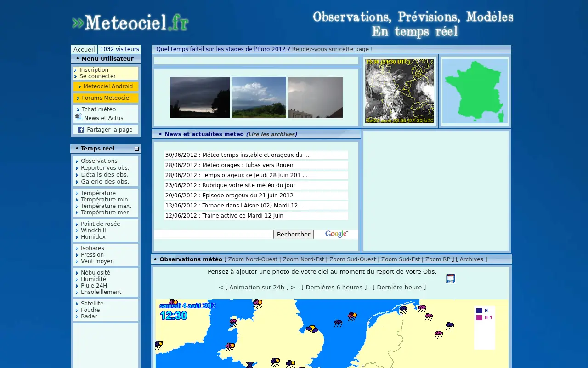The image size is (588, 368).
Task: Open the dark storm cloud photo thumbnail
Action: click(x=200, y=98)
